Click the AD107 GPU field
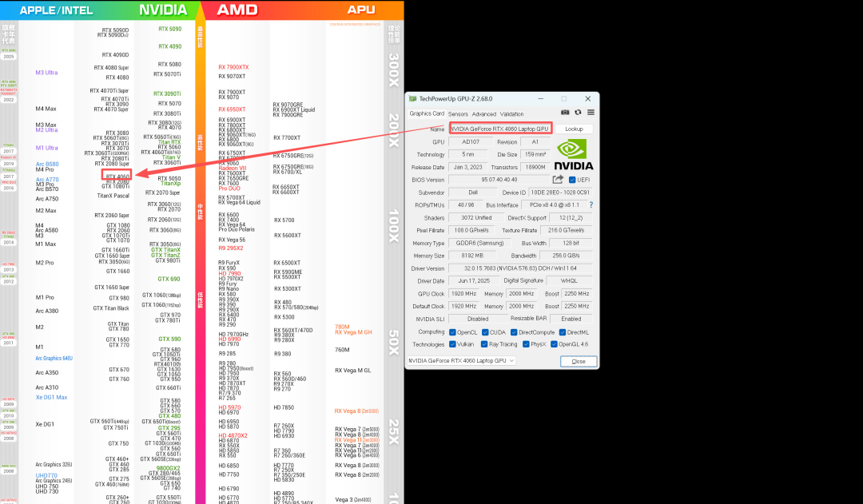Viewport: 863px width, 504px height. [471, 142]
